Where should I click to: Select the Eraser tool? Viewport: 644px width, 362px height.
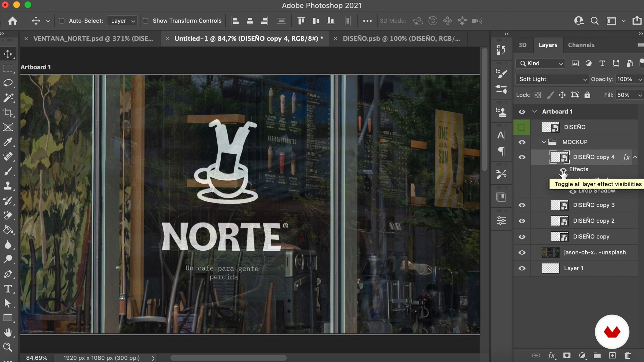pyautogui.click(x=8, y=216)
